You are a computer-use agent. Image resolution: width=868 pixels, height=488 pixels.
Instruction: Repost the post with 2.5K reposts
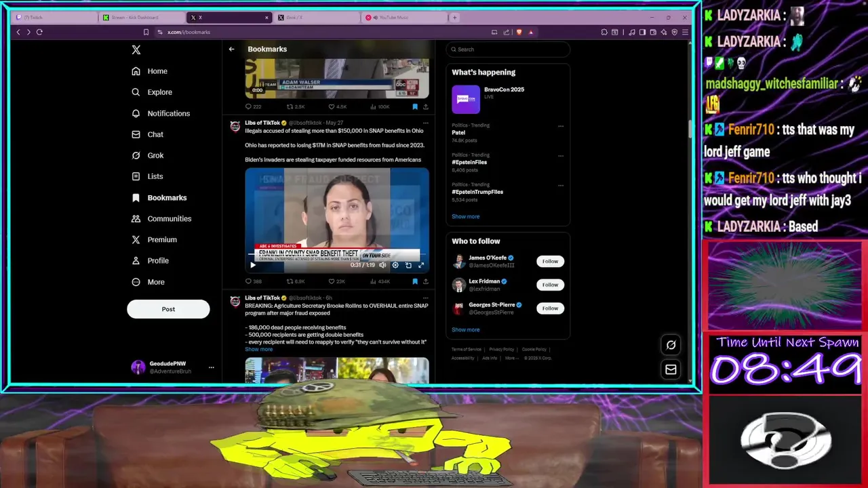click(296, 106)
